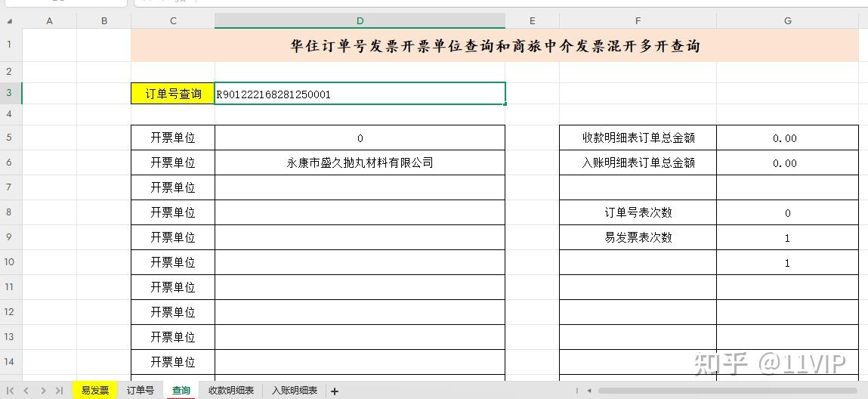
Task: Click the horizontal scrollbar thumb
Action: pos(728,391)
